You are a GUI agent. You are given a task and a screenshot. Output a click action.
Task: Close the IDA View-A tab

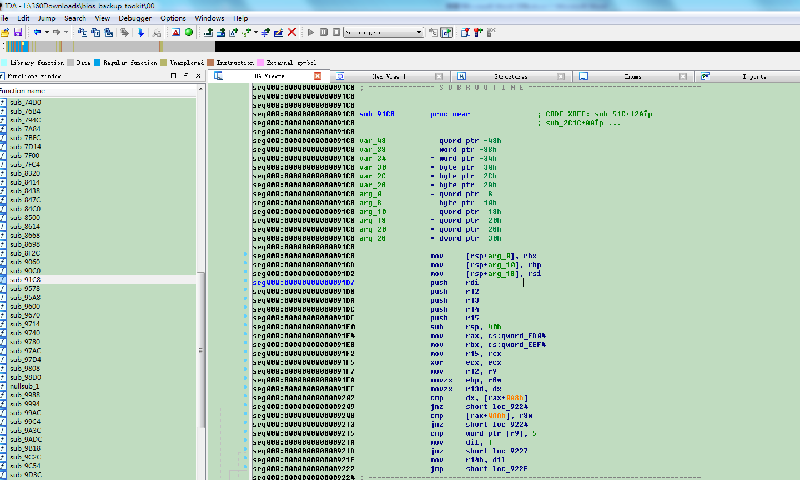(x=318, y=76)
